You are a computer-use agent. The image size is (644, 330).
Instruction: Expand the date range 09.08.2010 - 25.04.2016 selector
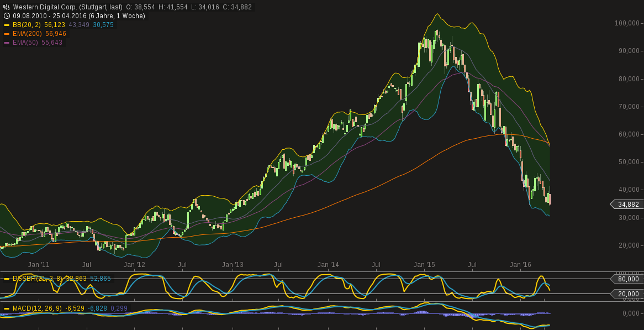[50, 15]
